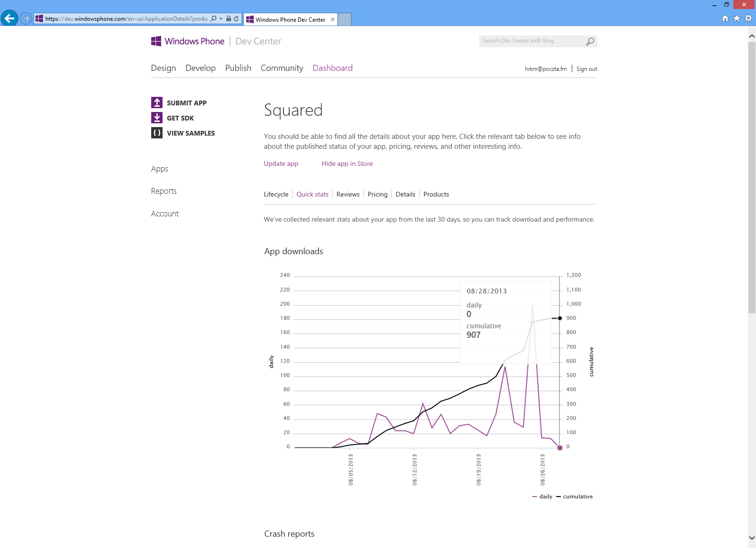
Task: Click the Submit App upload icon
Action: point(157,103)
